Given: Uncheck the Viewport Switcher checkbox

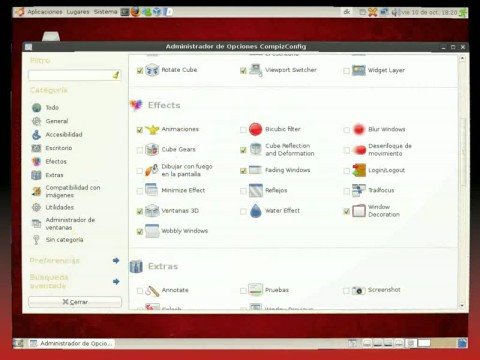Looking at the screenshot, I should tap(243, 71).
